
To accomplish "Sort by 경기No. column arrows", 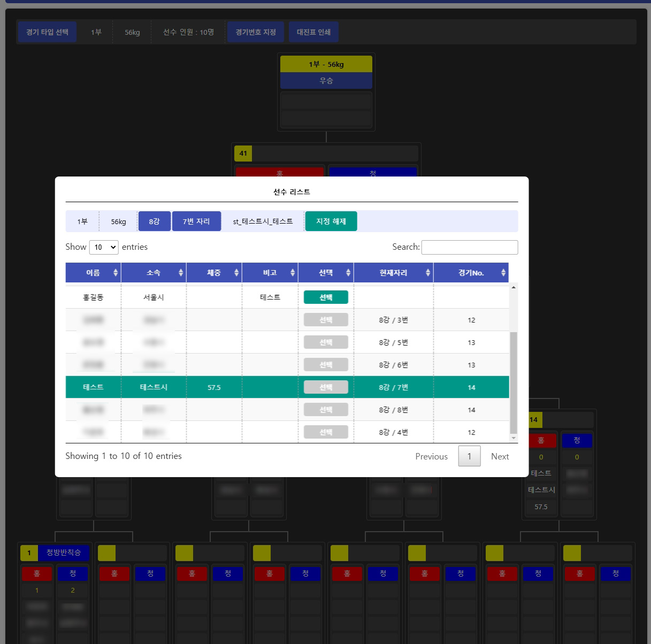I will (503, 273).
